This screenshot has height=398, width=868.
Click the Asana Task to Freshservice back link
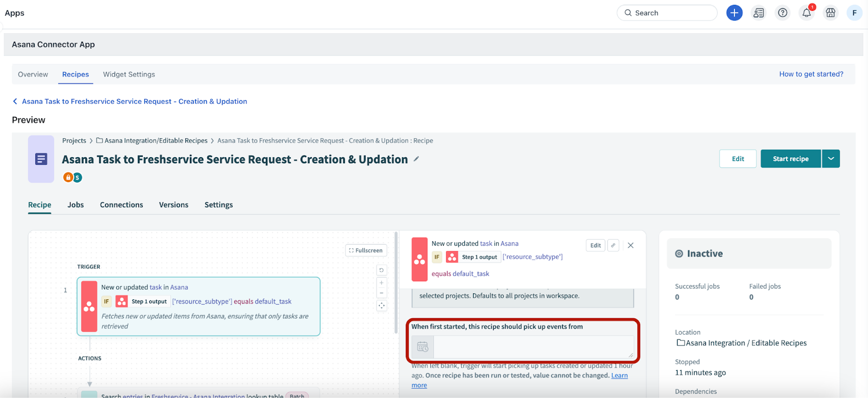(x=135, y=101)
